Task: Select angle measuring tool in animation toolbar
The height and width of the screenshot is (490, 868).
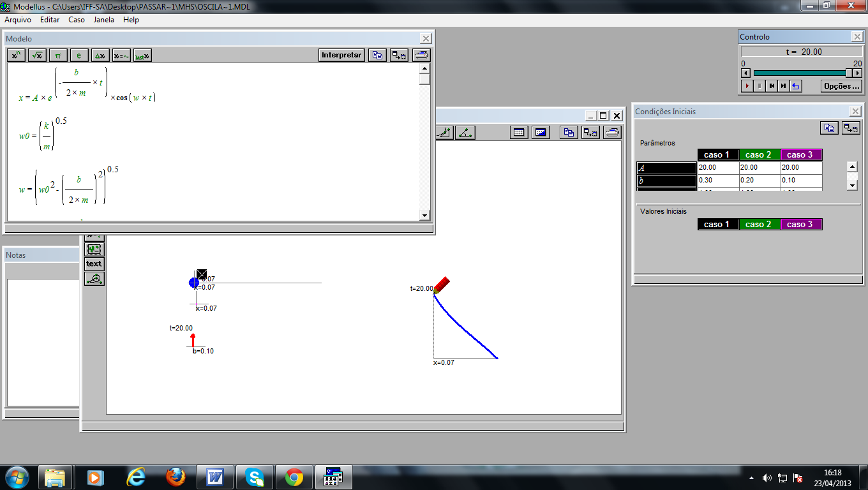Action: 466,133
